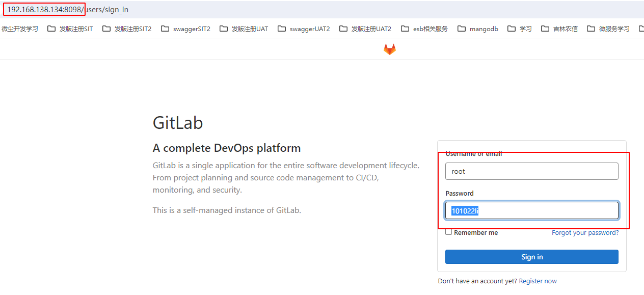This screenshot has width=644, height=295.
Task: Open the Forgot your password link
Action: 585,233
